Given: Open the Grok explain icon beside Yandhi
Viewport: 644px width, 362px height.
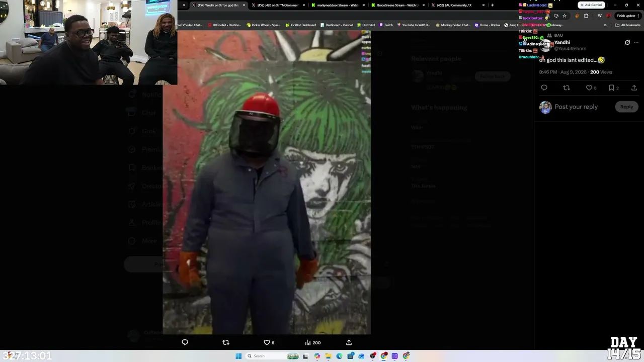Looking at the screenshot, I should (627, 42).
